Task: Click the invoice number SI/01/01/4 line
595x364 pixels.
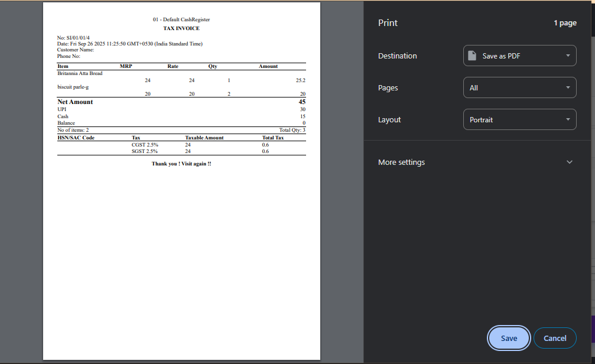Action: click(74, 38)
